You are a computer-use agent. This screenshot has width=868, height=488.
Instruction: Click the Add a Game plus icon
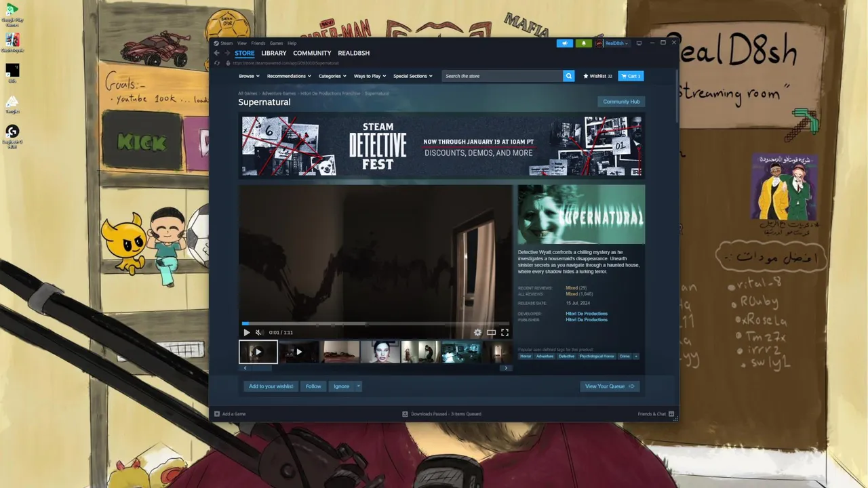pos(217,413)
